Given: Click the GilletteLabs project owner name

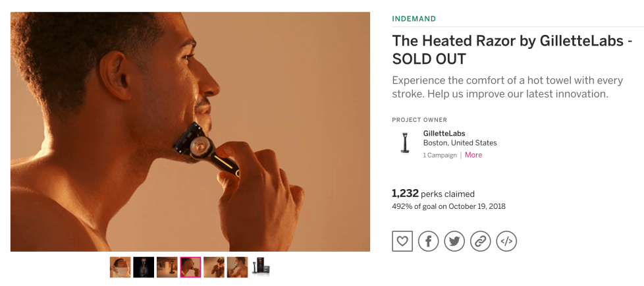Looking at the screenshot, I should (444, 134).
